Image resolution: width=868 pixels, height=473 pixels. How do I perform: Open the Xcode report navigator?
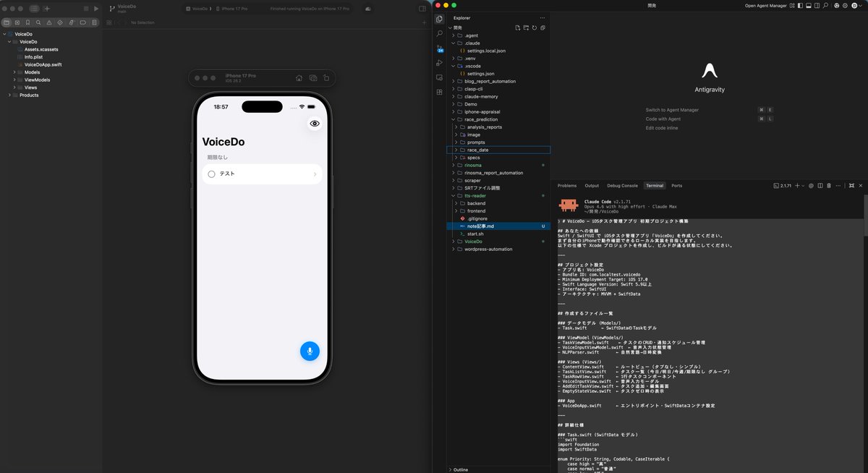(94, 22)
